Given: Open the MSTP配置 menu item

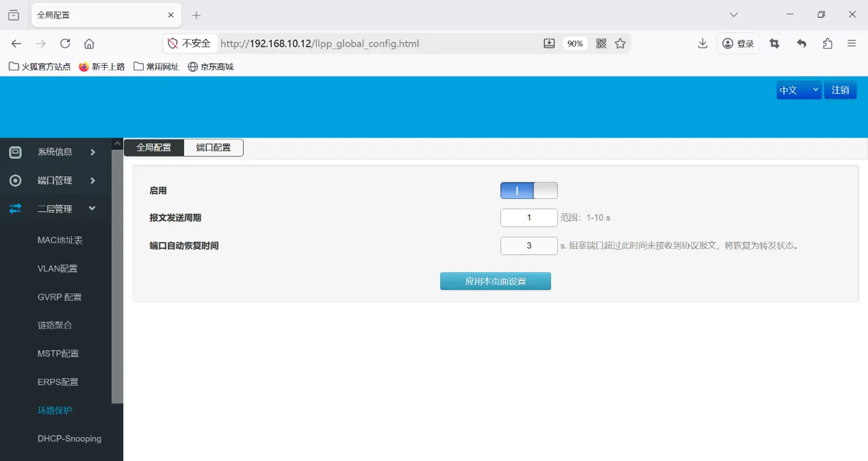Looking at the screenshot, I should point(58,354).
